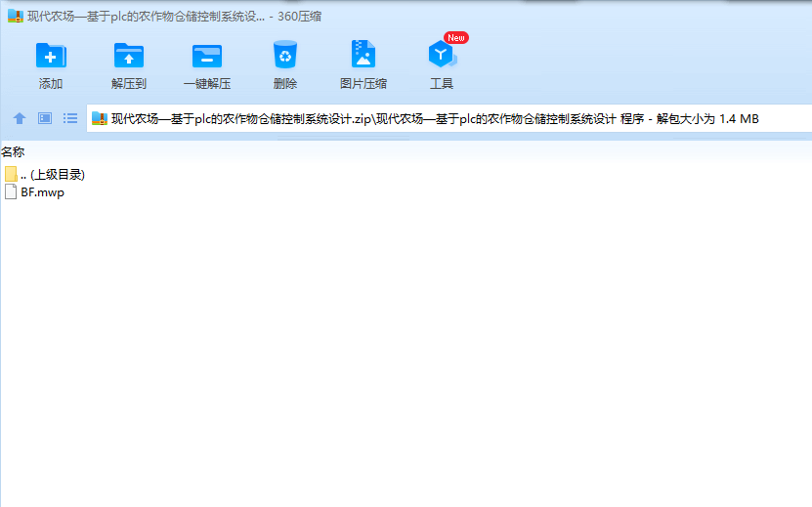Click the 添加 (Add) toolbar icon
812x507 pixels.
coord(51,56)
